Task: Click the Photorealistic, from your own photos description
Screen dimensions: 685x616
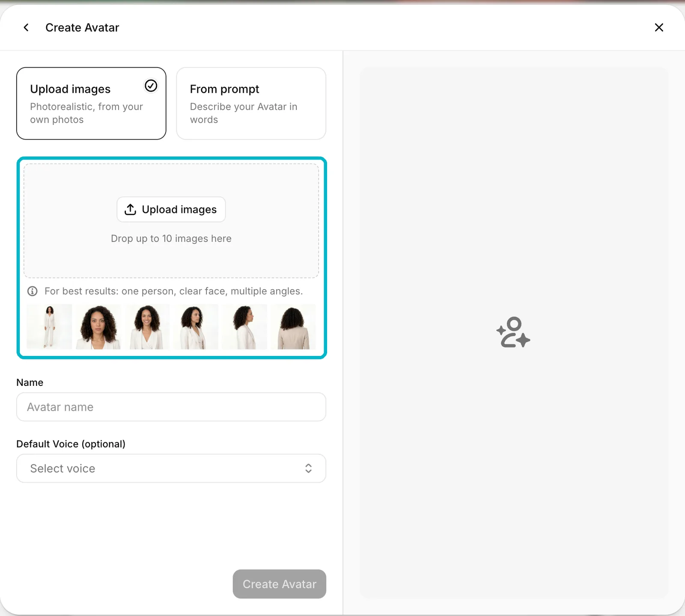Action: click(x=86, y=113)
